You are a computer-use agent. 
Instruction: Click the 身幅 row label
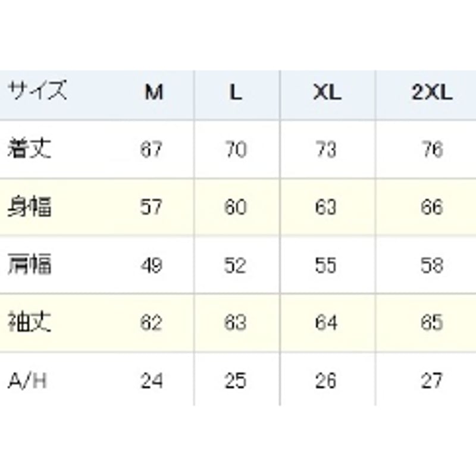point(29,206)
